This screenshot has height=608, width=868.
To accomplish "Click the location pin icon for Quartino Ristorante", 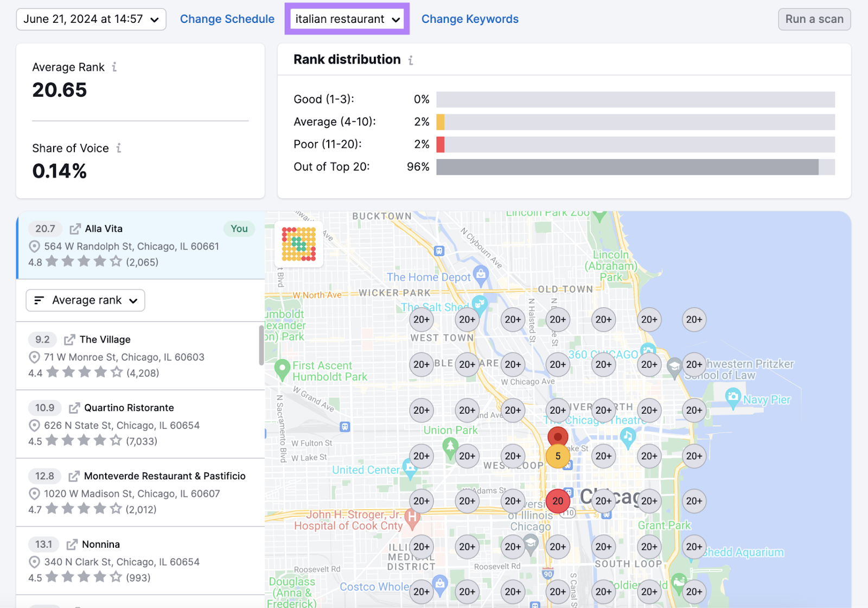I will (34, 426).
